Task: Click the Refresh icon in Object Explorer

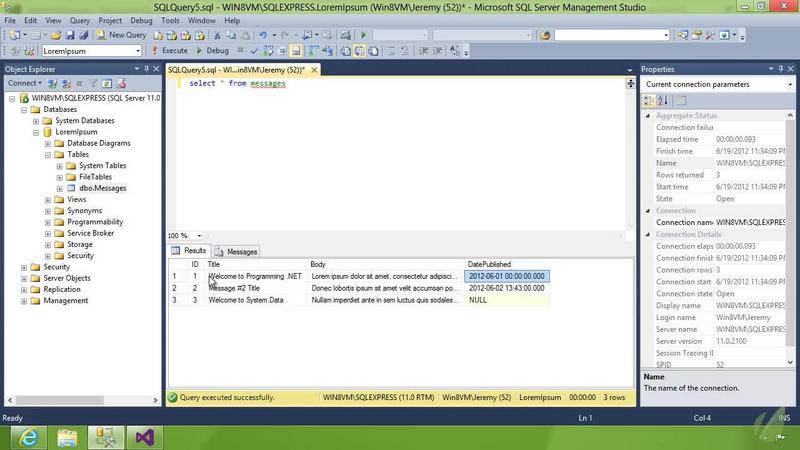Action: (x=107, y=83)
